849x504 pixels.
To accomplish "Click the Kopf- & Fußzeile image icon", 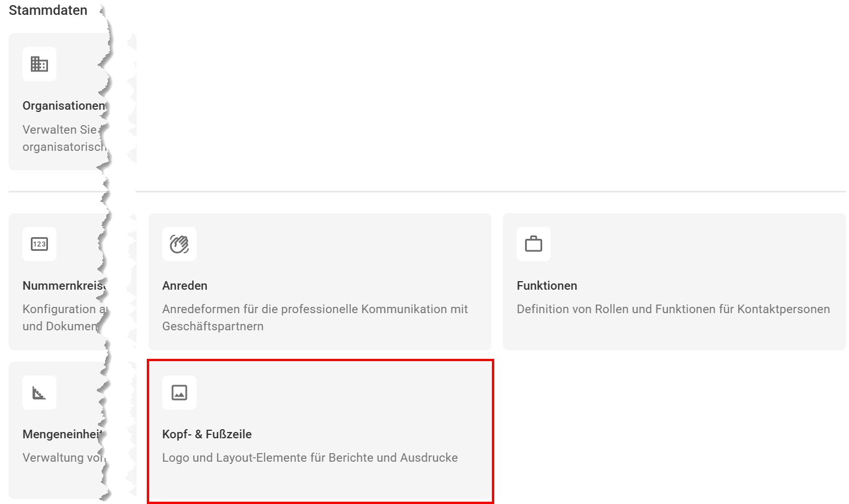I will point(179,393).
